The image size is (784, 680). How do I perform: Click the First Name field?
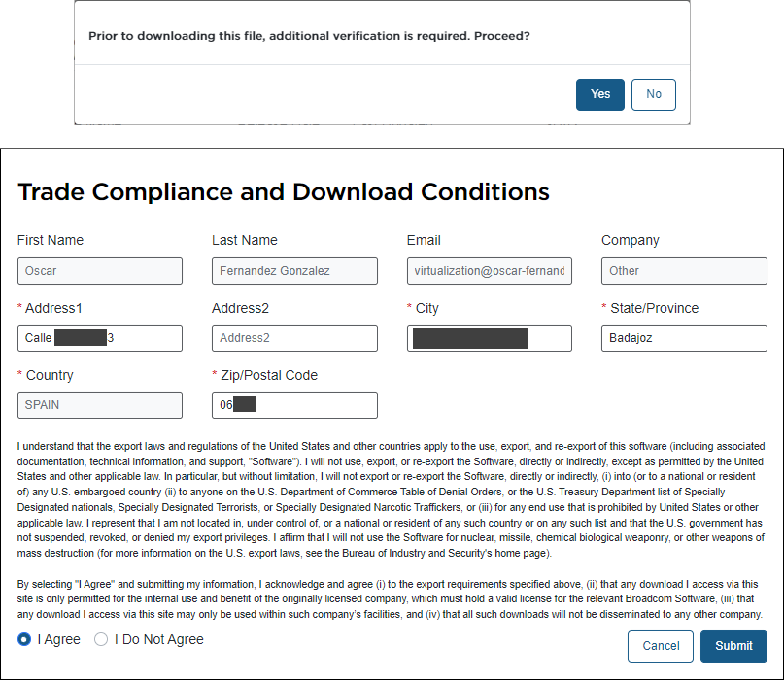pos(100,271)
